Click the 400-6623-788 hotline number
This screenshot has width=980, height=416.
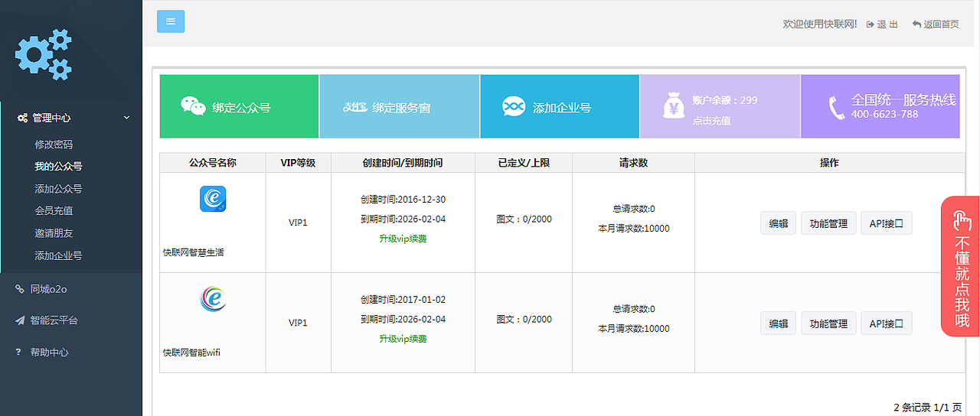coord(884,115)
